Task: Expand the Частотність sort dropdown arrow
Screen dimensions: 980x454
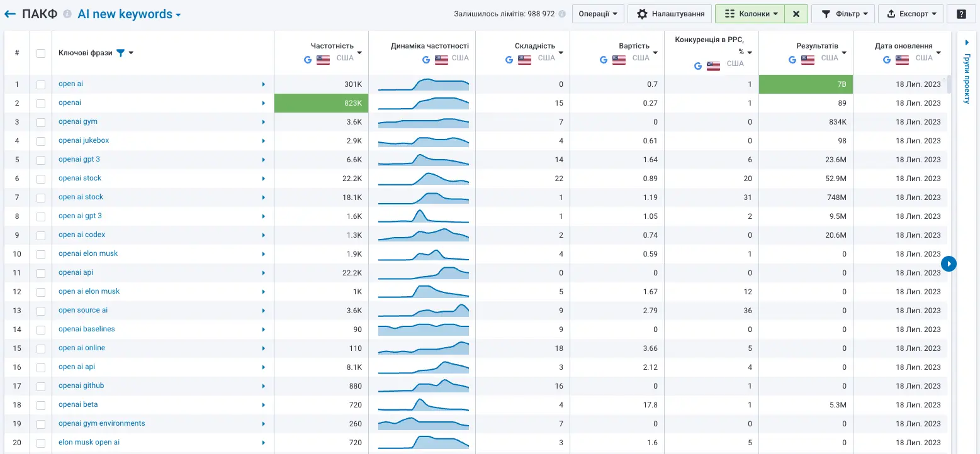Action: (x=359, y=53)
